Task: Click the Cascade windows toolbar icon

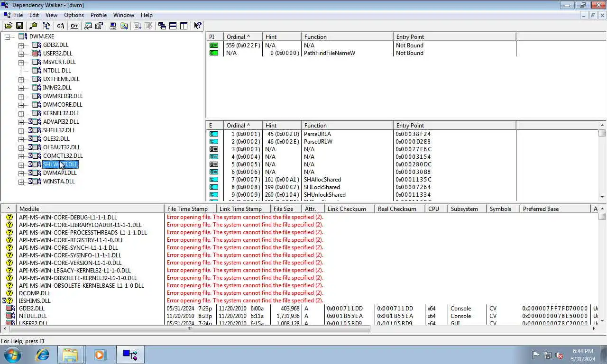Action: pyautogui.click(x=162, y=26)
